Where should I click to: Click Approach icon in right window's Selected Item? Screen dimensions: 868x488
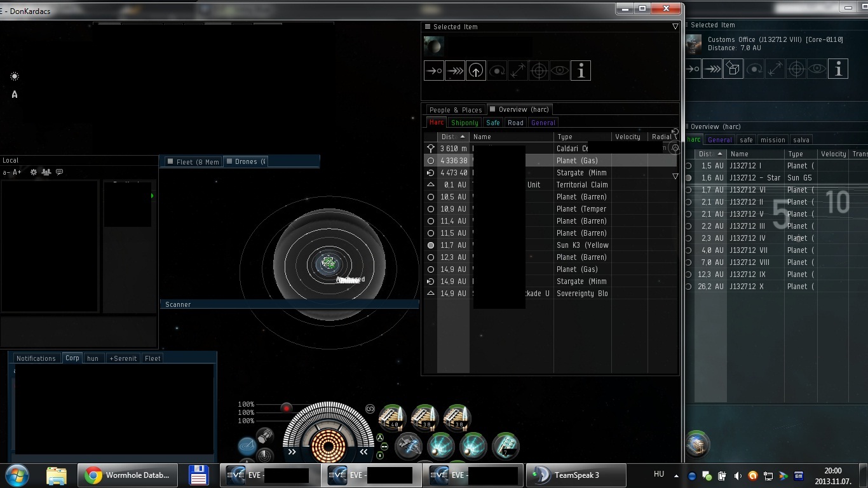tap(692, 69)
